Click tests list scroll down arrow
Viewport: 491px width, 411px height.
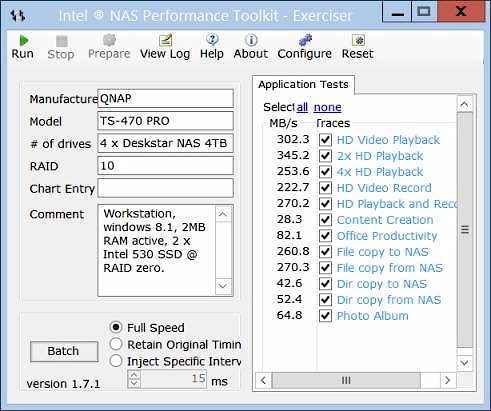(464, 363)
